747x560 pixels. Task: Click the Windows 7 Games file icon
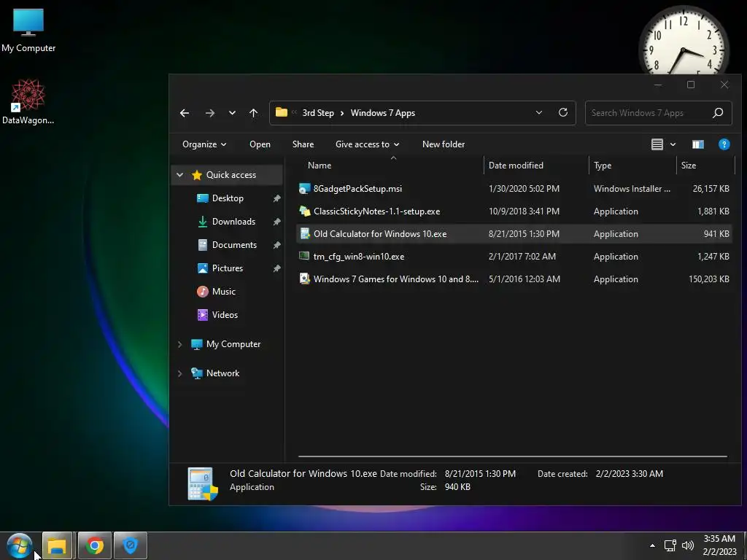304,279
